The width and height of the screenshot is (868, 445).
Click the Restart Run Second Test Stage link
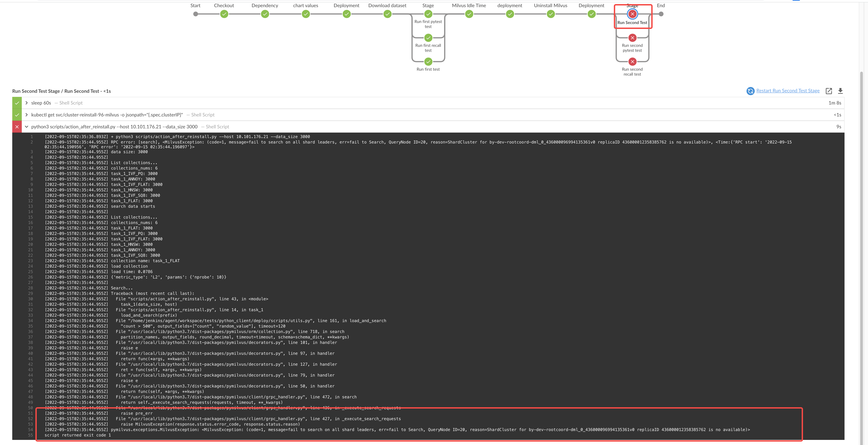click(788, 91)
